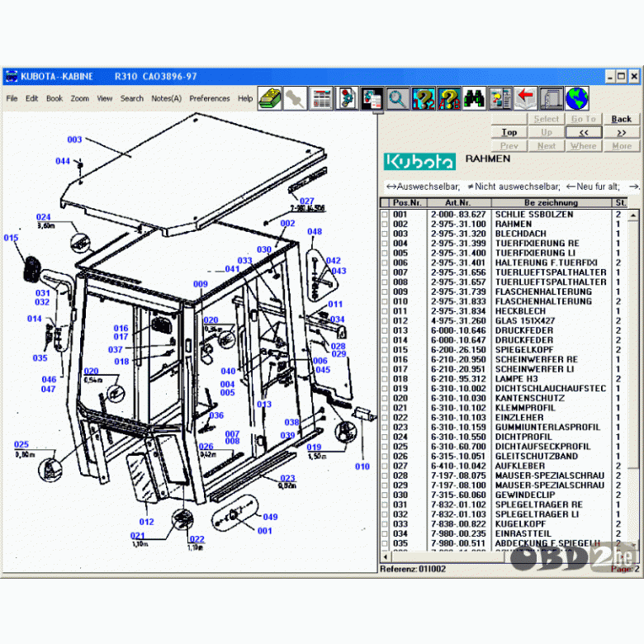Click the Bezeichnung column header
The height and width of the screenshot is (644, 644).
[552, 202]
